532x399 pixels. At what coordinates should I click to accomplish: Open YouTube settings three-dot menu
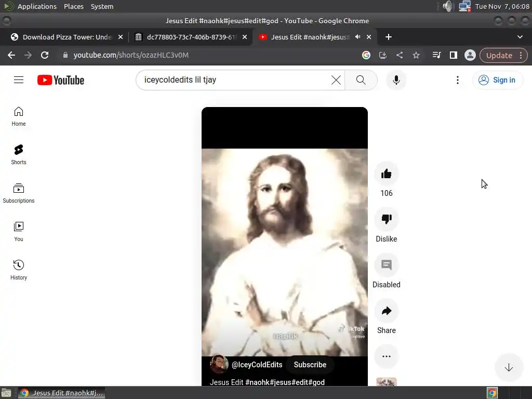pyautogui.click(x=457, y=80)
